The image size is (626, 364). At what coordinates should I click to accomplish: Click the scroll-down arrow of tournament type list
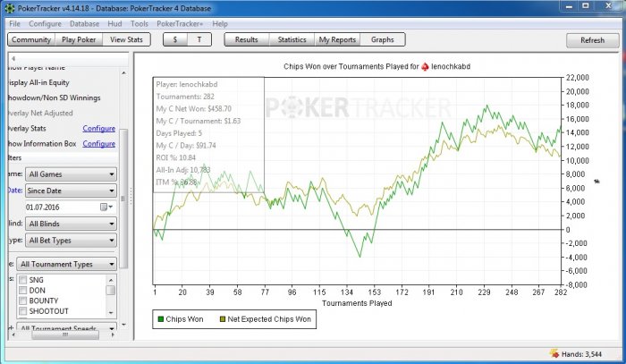[x=111, y=312]
